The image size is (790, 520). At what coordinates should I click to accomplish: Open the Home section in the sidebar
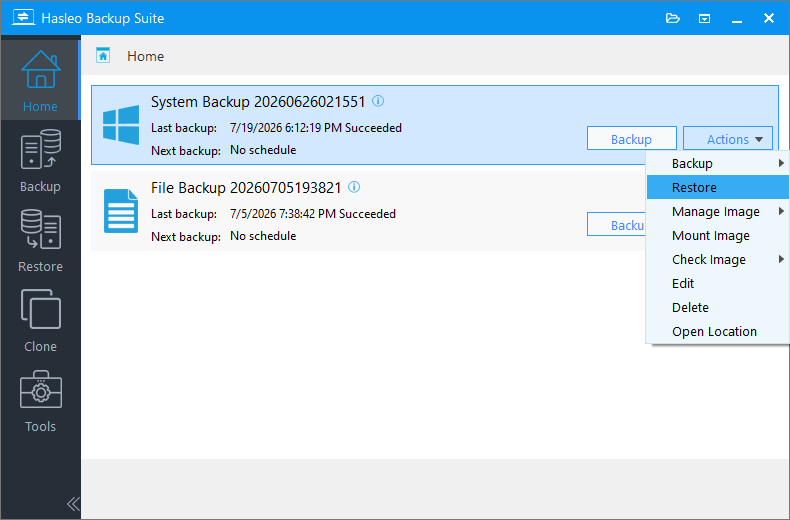coord(40,81)
